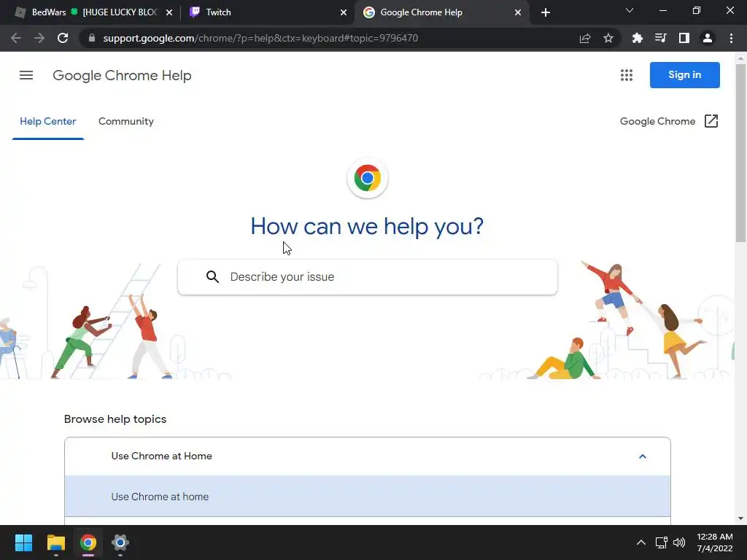Viewport: 747px width, 560px height.
Task: Focus the Describe your issue search field
Action: click(x=368, y=276)
